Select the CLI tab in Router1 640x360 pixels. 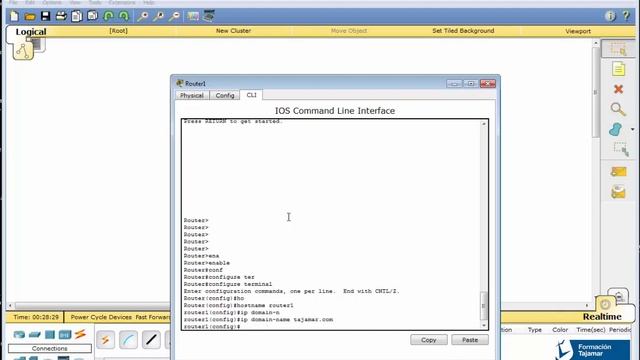tap(251, 95)
